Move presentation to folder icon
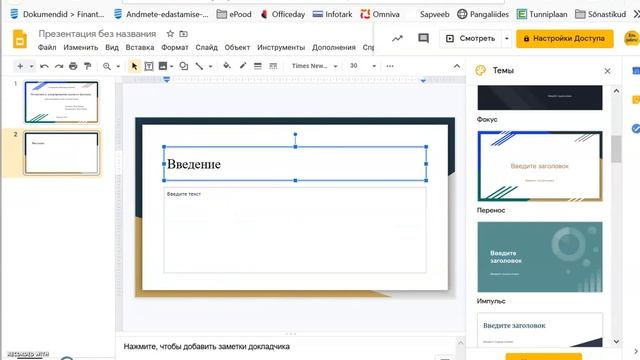640x360 pixels. click(184, 34)
